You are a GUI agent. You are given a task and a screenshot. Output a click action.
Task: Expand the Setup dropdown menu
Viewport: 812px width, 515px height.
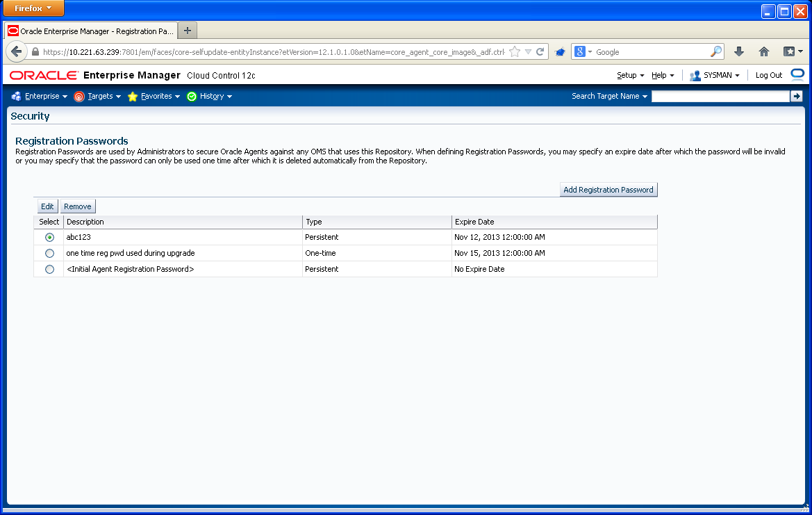tap(630, 76)
